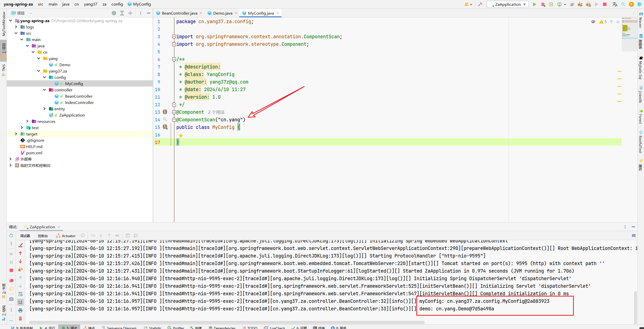Clear console with the trash icon
The height and width of the screenshot is (329, 644).
click(20, 318)
